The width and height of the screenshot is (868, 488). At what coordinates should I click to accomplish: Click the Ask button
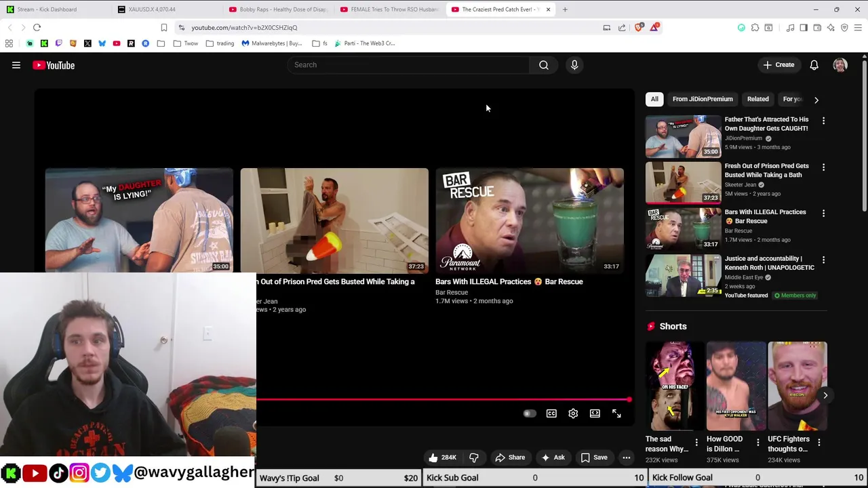pos(553,457)
